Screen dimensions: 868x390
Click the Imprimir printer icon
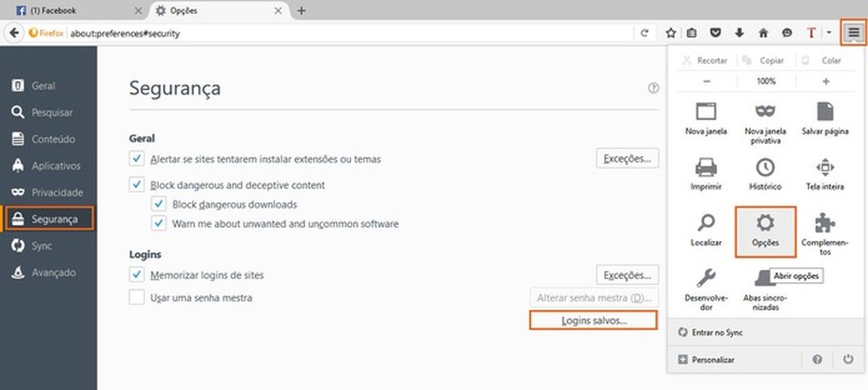706,172
